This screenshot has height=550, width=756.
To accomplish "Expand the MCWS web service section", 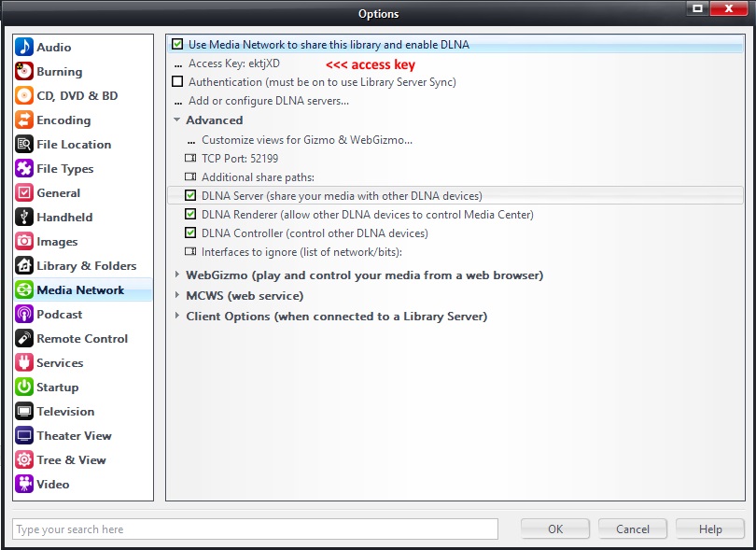I will (x=177, y=296).
